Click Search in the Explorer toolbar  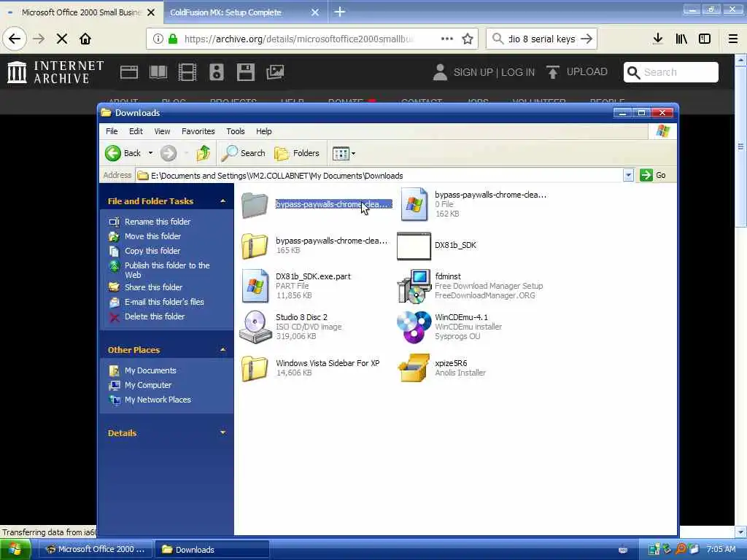(244, 153)
